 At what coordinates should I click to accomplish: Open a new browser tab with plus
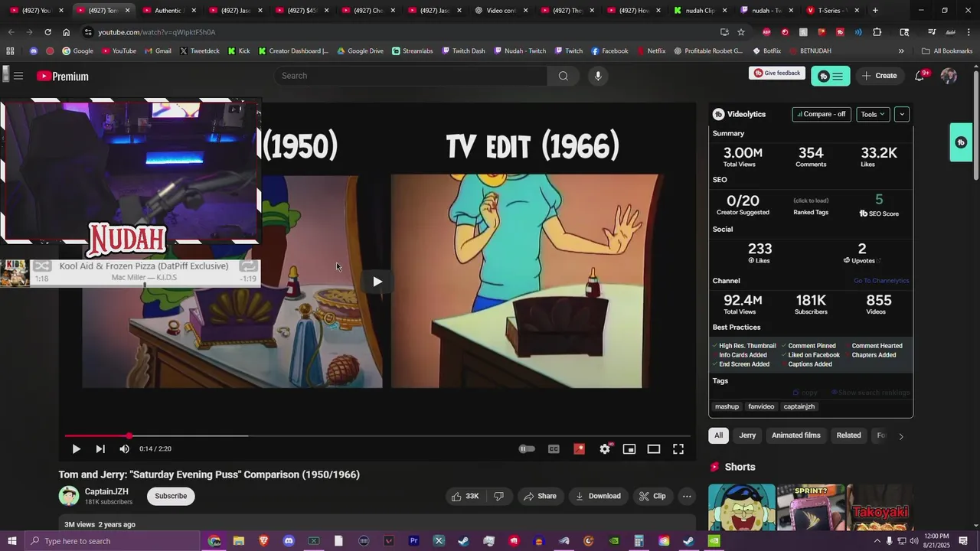click(875, 11)
